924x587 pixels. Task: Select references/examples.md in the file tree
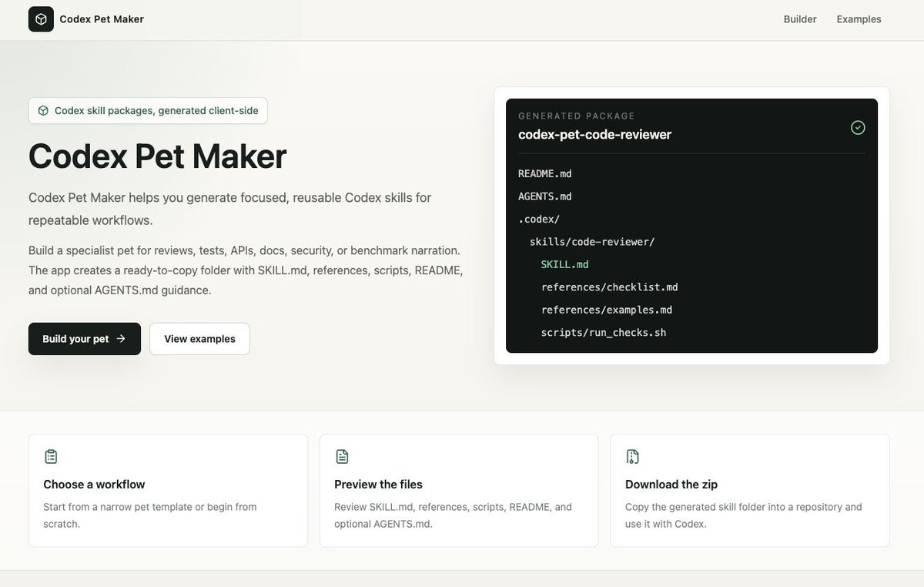tap(607, 310)
